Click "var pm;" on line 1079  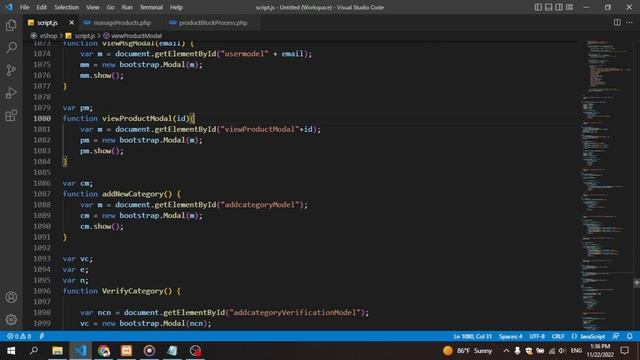[x=78, y=108]
